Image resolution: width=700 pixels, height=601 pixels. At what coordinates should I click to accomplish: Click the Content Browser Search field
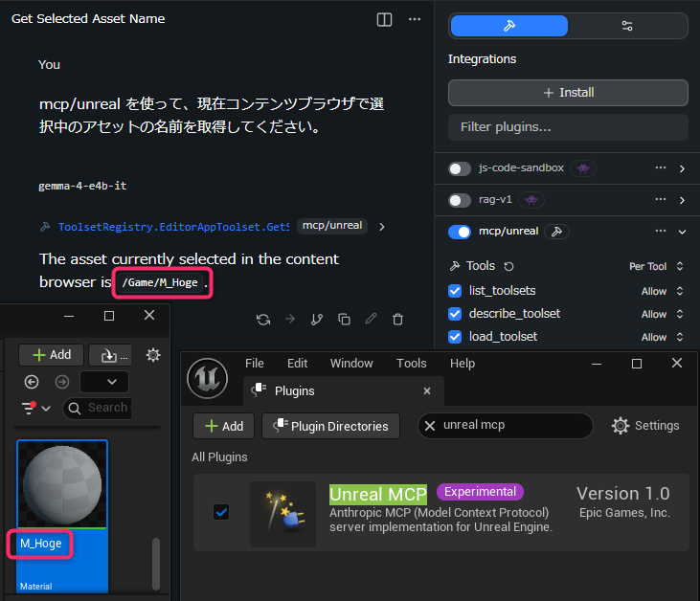pos(99,408)
